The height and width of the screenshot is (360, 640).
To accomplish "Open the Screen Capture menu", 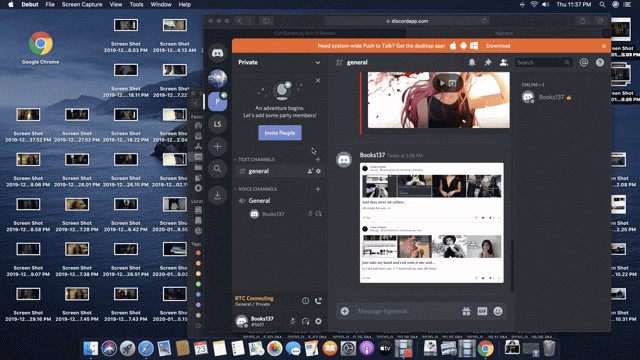I will click(82, 4).
